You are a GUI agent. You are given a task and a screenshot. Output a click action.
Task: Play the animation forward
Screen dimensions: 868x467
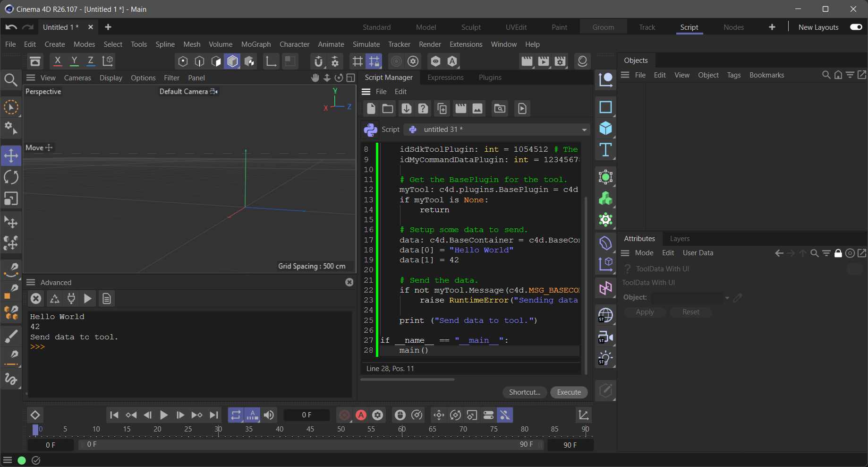click(x=164, y=415)
